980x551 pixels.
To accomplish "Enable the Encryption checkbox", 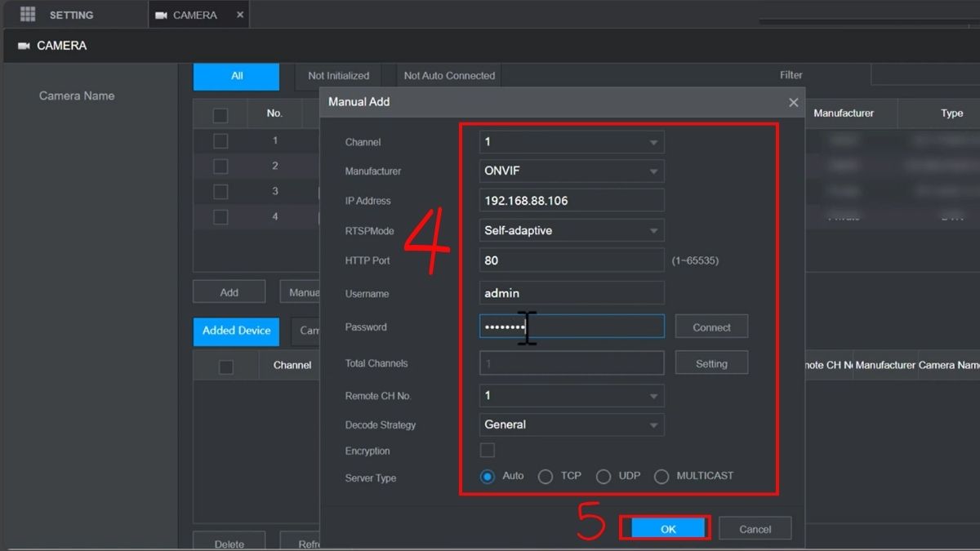I will click(488, 451).
